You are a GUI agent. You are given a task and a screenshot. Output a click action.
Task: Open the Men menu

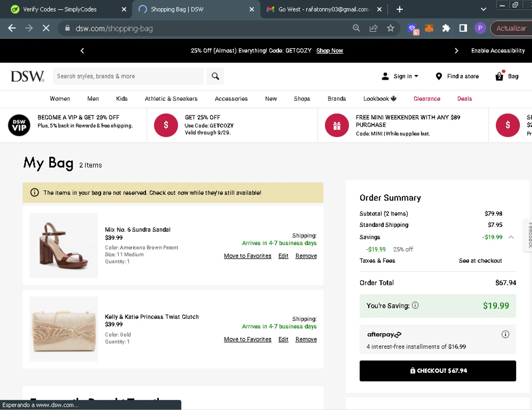pyautogui.click(x=93, y=99)
